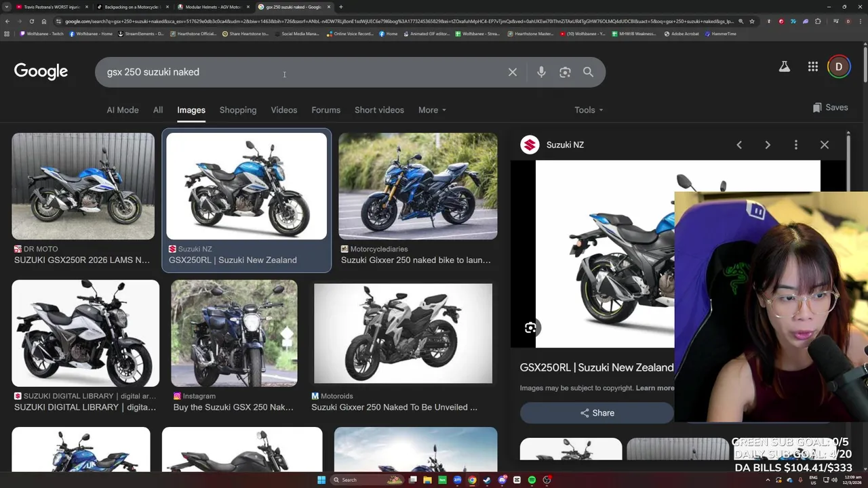Open the HammerTime bookmark
The image size is (868, 488).
coord(720,33)
